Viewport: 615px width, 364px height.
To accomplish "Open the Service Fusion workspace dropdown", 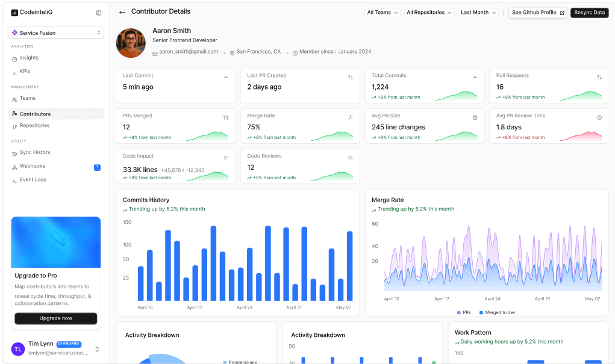I will (x=55, y=32).
